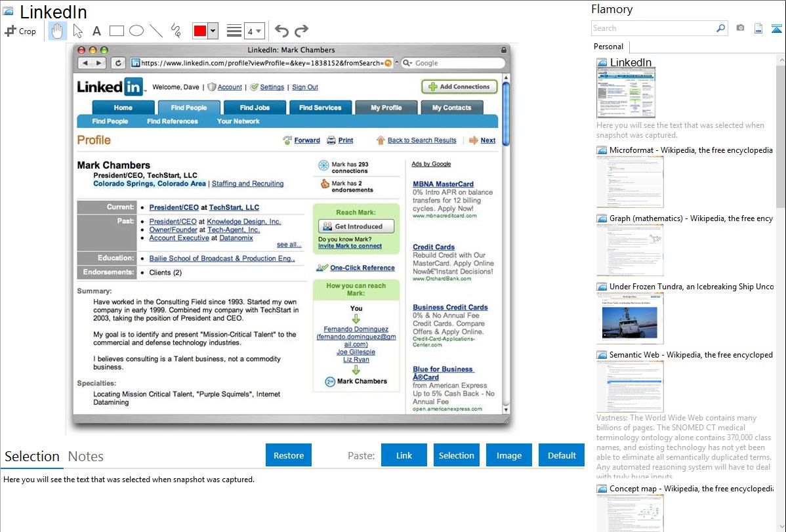Click the document page icon beside the camera
The width and height of the screenshot is (786, 532).
point(758,28)
